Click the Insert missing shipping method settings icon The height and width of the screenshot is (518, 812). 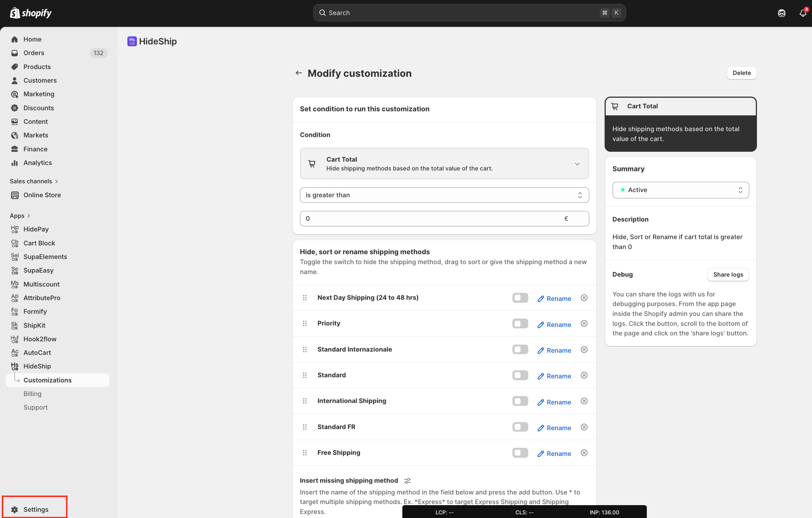click(407, 481)
